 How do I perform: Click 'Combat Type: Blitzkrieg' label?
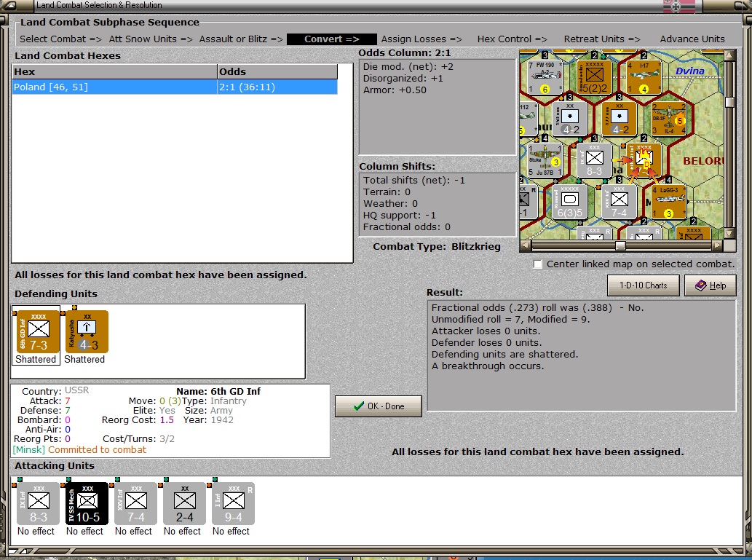[437, 247]
